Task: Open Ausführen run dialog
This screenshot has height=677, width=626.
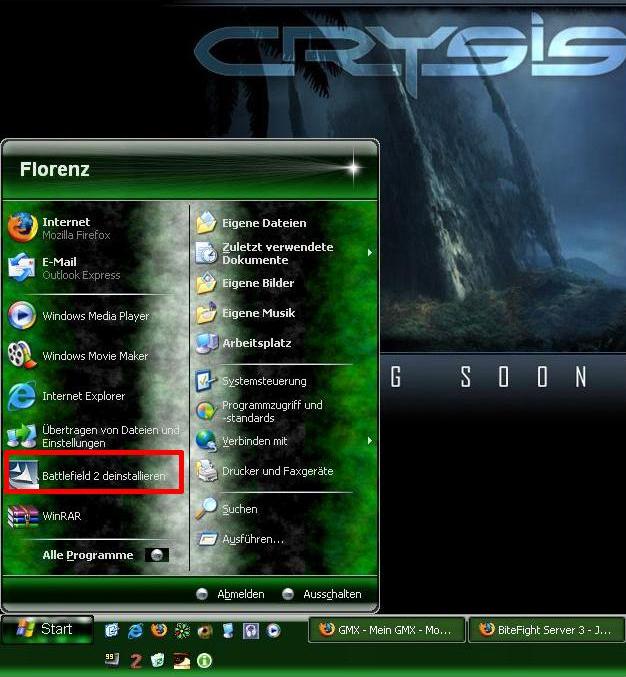Action: coord(252,539)
